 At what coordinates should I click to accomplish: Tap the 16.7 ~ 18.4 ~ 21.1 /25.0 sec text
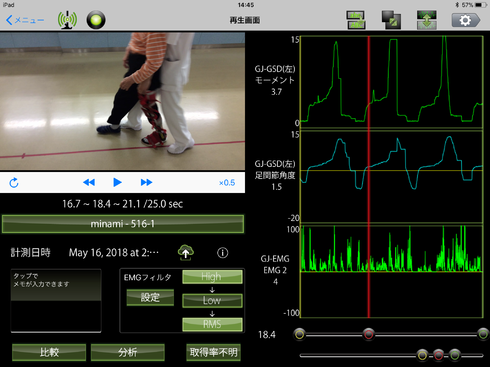(123, 204)
